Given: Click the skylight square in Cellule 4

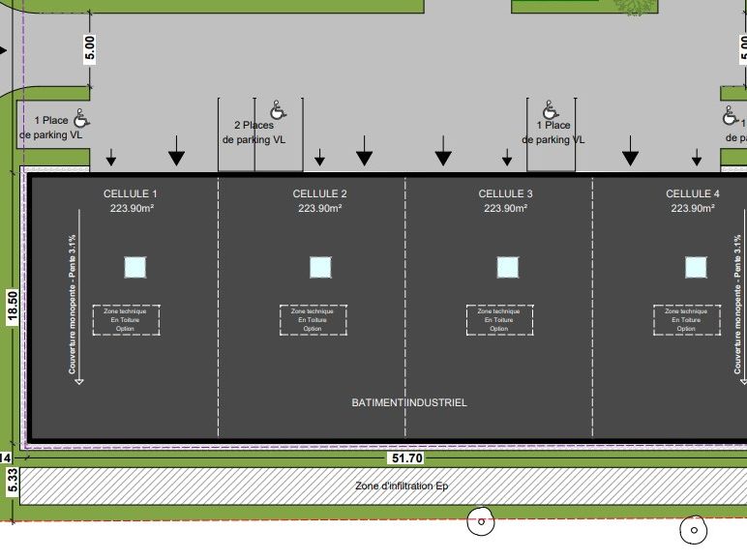Looking at the screenshot, I should tap(696, 267).
